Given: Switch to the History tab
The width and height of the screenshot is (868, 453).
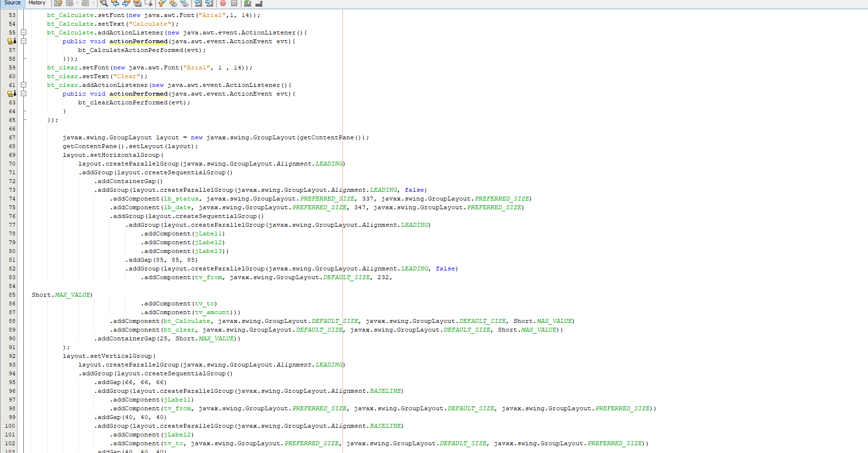Looking at the screenshot, I should point(37,3).
